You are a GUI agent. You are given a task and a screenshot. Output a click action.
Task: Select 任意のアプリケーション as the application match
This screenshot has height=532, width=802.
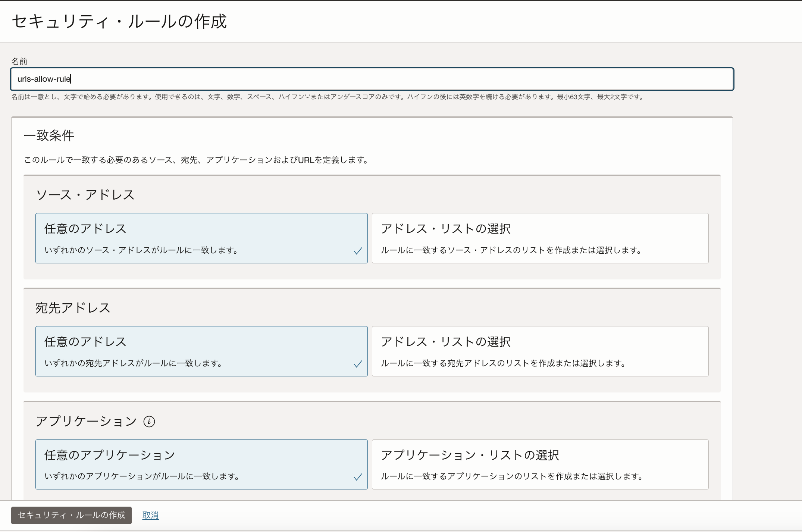(201, 464)
